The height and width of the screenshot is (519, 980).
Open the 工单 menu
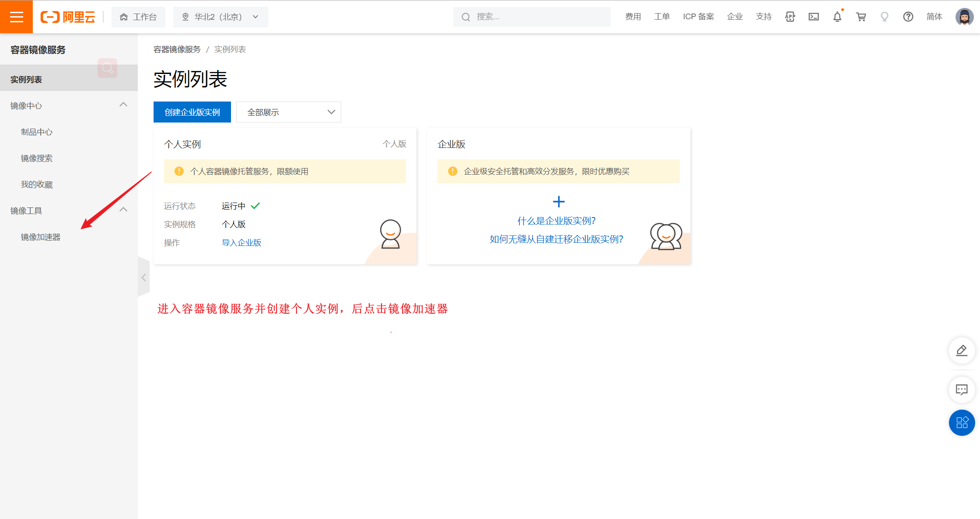tap(662, 17)
